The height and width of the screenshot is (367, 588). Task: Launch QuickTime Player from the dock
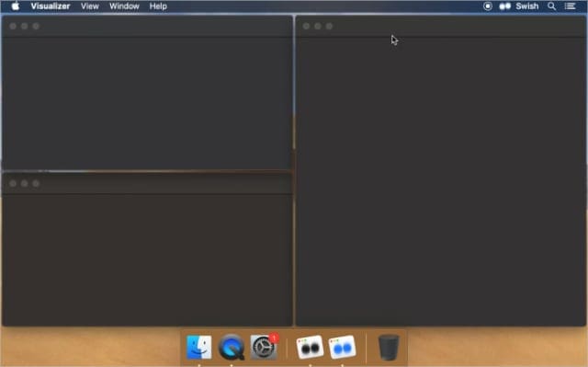click(x=232, y=347)
